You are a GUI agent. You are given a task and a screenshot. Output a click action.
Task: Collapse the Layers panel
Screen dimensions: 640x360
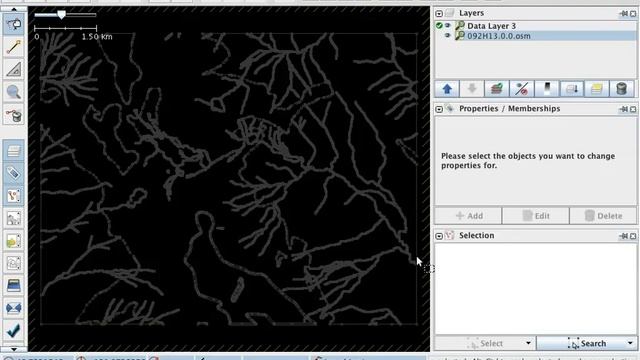439,14
